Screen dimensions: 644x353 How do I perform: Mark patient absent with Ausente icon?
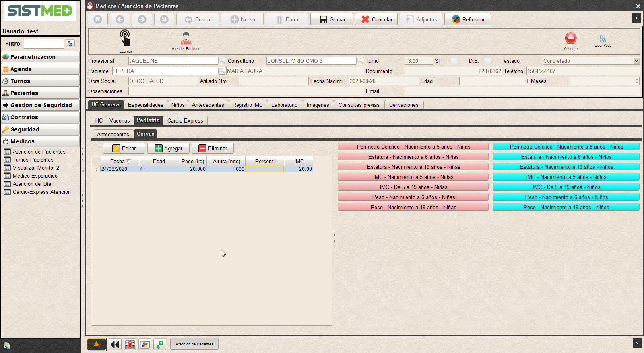pos(570,39)
